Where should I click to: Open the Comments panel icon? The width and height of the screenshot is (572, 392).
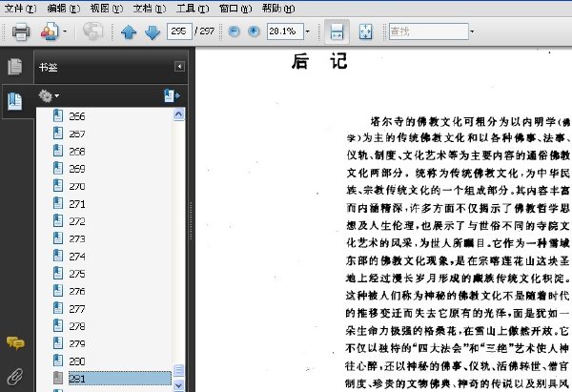point(15,343)
